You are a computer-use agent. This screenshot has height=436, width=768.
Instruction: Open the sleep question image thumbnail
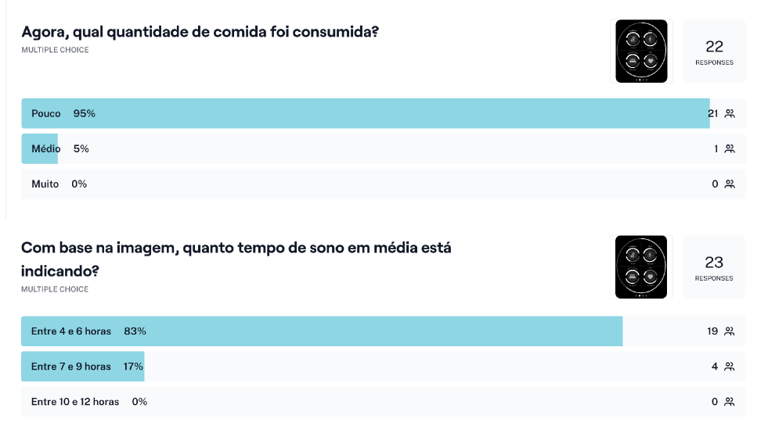tap(641, 267)
